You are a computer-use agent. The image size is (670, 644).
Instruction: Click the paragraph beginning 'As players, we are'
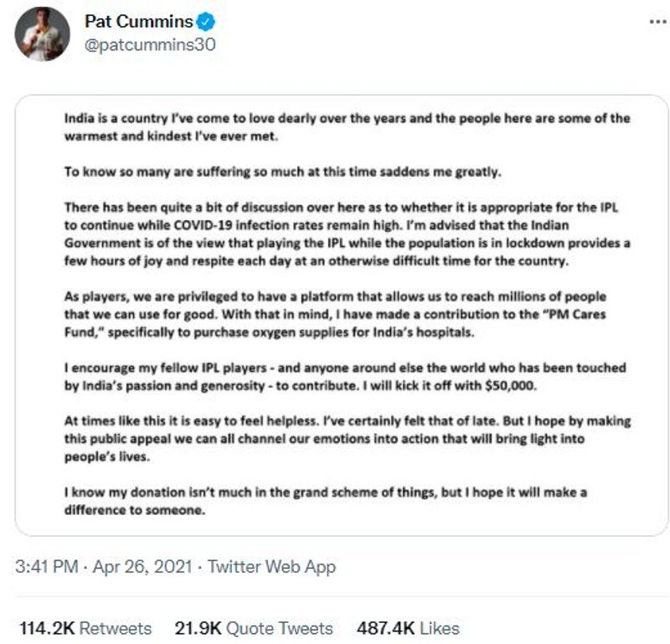(x=335, y=313)
